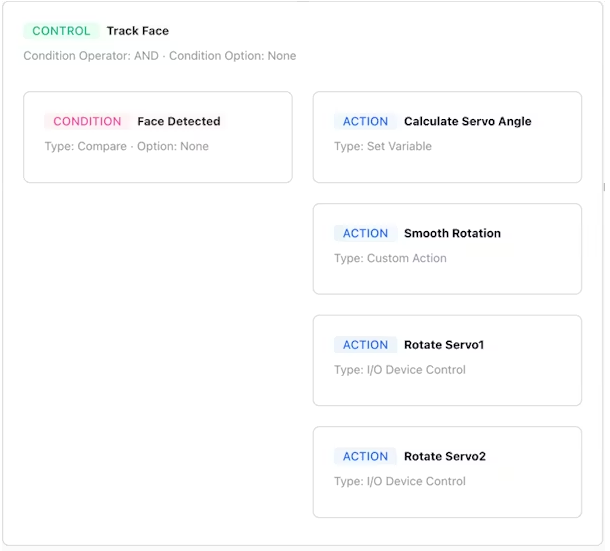This screenshot has height=551, width=610.
Task: Click the Type: Set Variable text
Action: pos(383,146)
